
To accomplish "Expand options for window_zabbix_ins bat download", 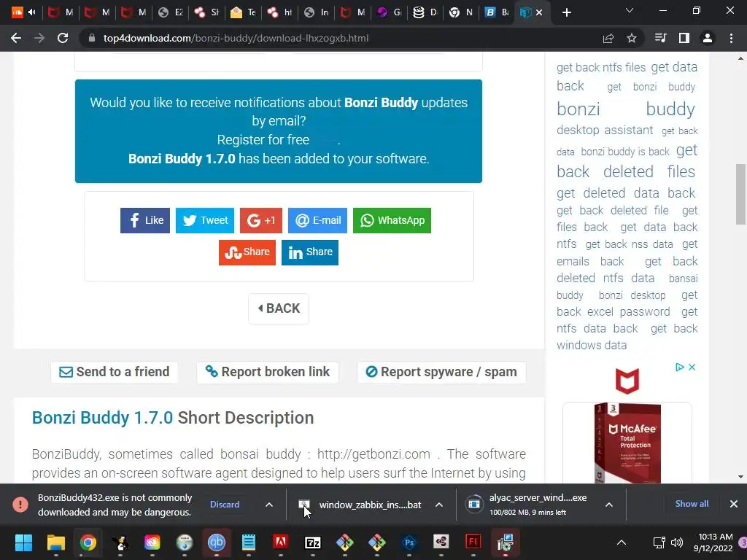I will point(439,505).
